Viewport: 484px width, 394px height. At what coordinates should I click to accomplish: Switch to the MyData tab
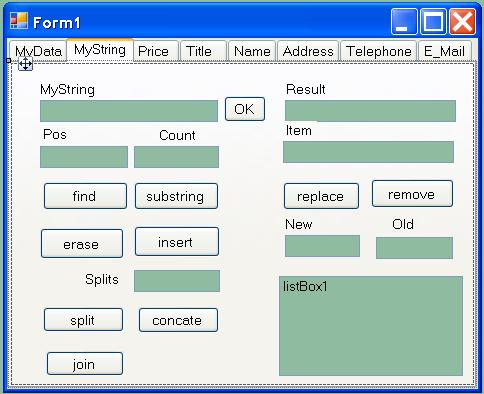coord(38,51)
